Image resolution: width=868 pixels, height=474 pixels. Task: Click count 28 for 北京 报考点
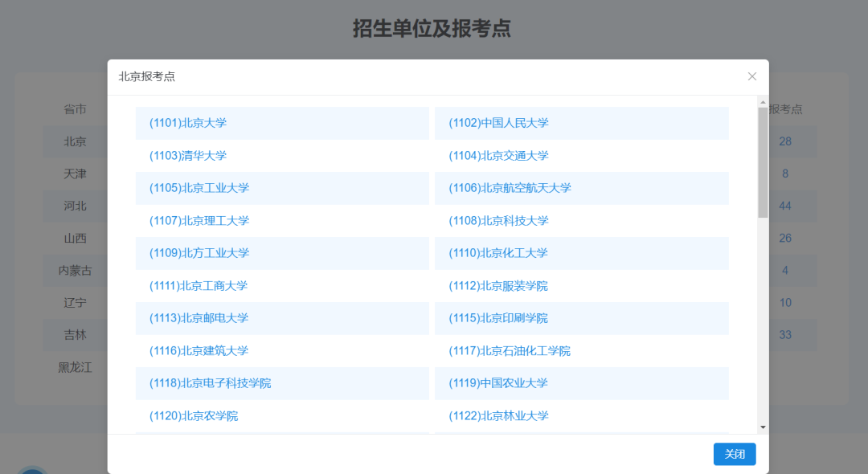[x=785, y=141]
